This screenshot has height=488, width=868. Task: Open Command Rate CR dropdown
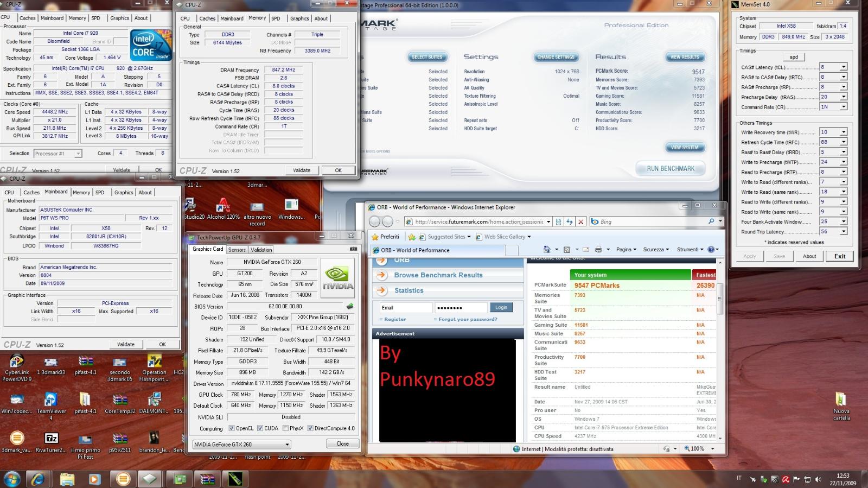point(843,107)
